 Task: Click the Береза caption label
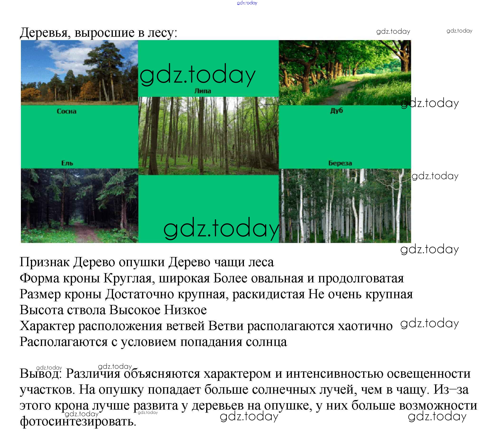[340, 163]
